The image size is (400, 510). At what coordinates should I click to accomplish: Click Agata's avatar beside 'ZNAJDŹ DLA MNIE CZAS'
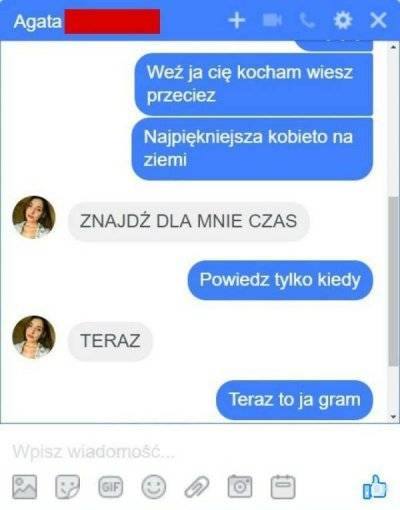click(x=34, y=217)
